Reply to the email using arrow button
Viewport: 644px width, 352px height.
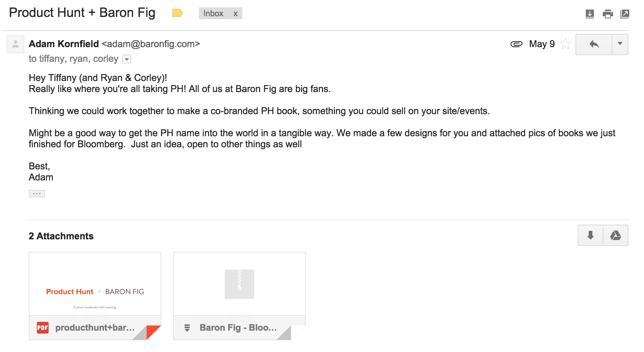tap(594, 45)
